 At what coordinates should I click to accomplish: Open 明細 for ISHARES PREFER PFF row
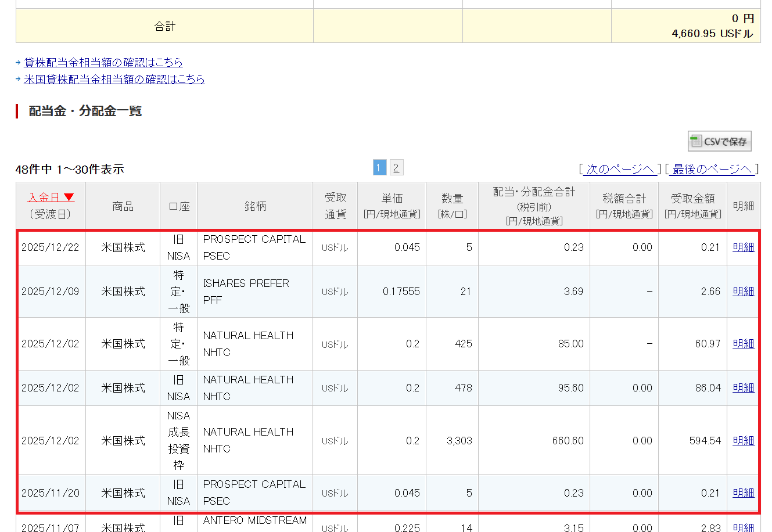click(743, 292)
